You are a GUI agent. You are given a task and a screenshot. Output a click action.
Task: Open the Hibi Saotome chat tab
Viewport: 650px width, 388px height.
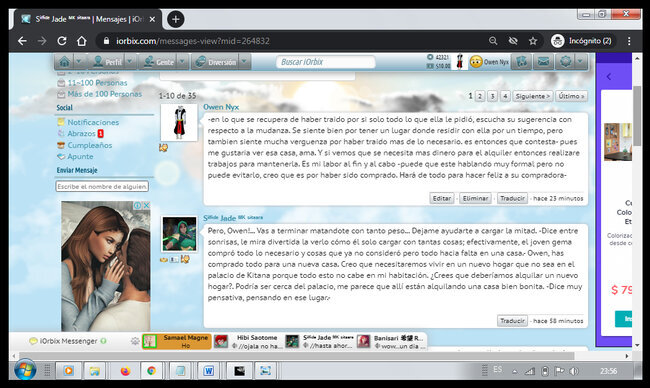pyautogui.click(x=248, y=342)
